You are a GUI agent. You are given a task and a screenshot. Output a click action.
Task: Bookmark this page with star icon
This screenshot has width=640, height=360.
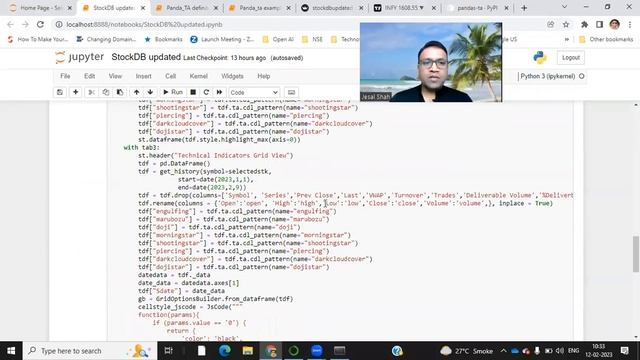(x=566, y=24)
